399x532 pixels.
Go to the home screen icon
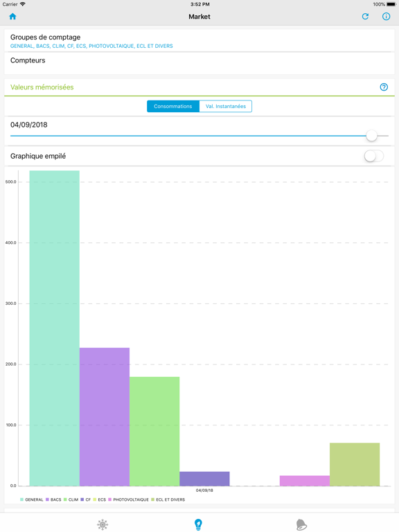click(13, 17)
